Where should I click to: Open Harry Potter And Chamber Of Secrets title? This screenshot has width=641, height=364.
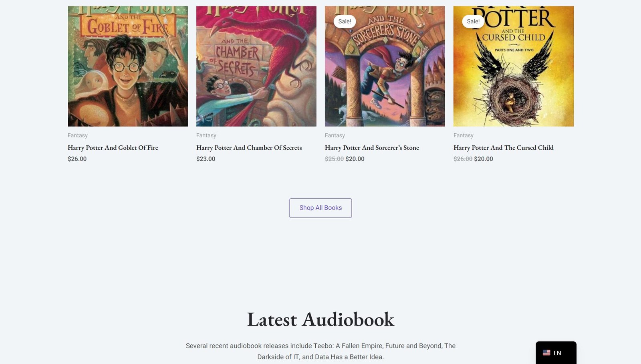(x=249, y=148)
